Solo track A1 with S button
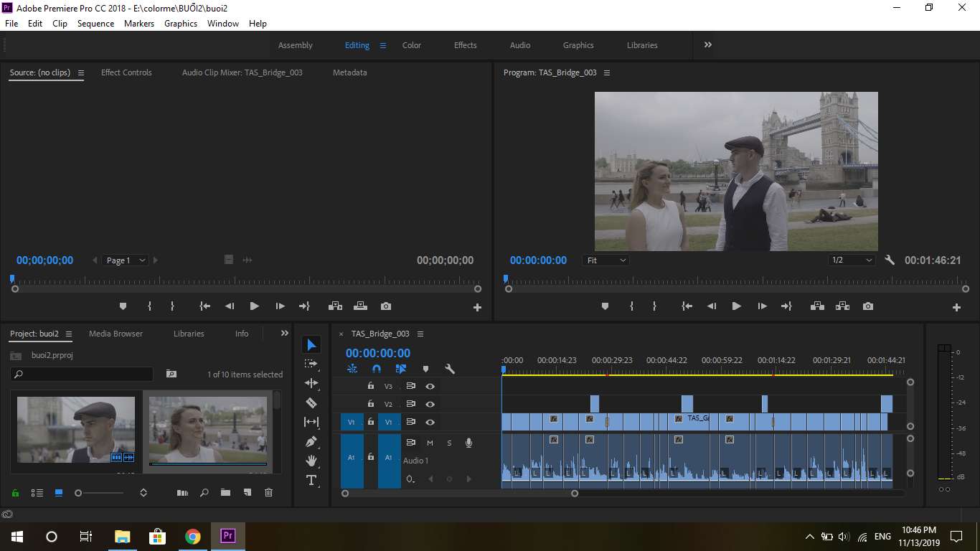Screen dimensions: 980x551 pyautogui.click(x=449, y=443)
